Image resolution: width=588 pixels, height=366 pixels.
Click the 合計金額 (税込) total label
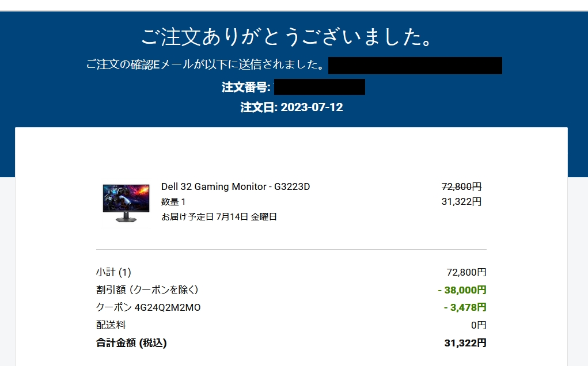(x=131, y=343)
